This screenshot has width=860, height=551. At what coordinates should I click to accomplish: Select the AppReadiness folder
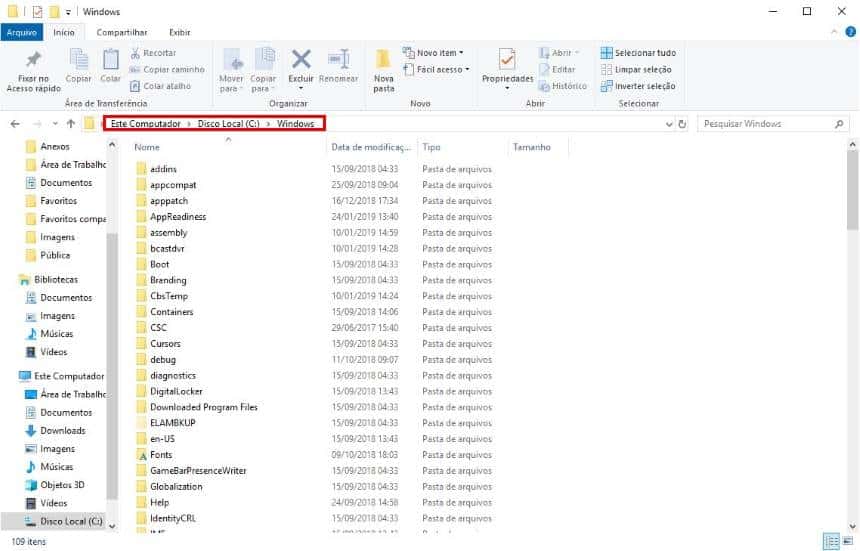tap(178, 217)
